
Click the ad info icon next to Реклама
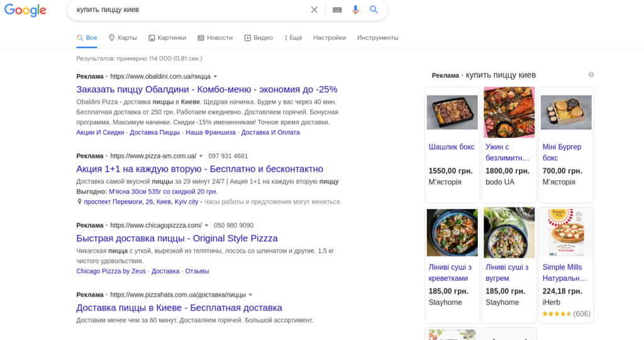click(591, 75)
